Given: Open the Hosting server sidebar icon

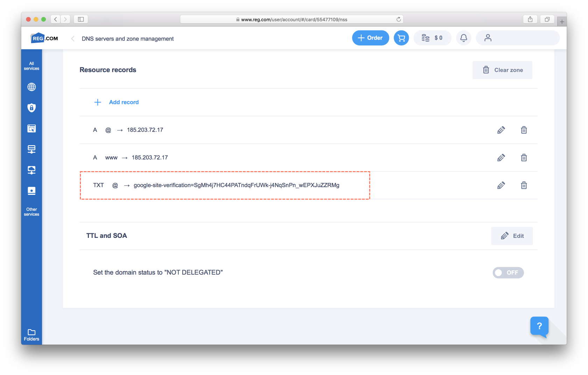Looking at the screenshot, I should pos(31,149).
